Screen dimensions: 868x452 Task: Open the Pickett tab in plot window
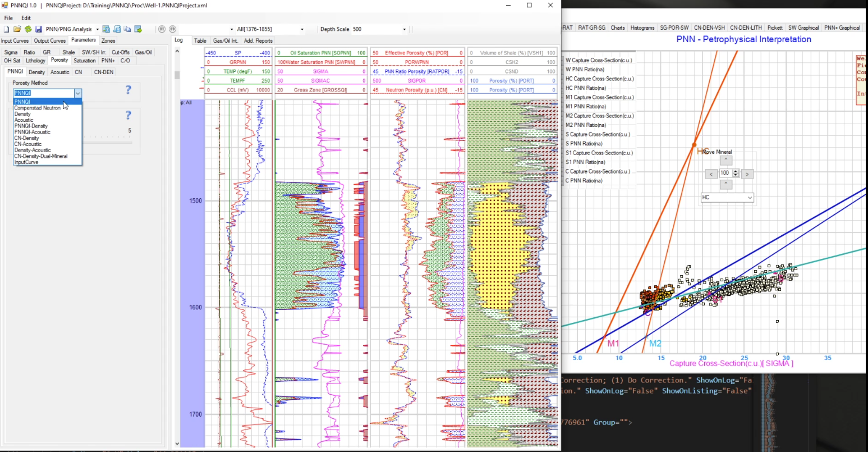(775, 28)
